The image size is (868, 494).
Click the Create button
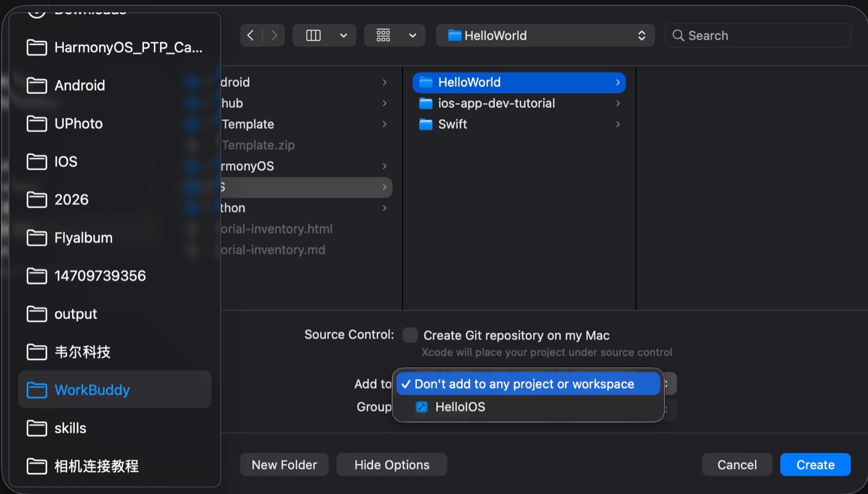(x=815, y=465)
